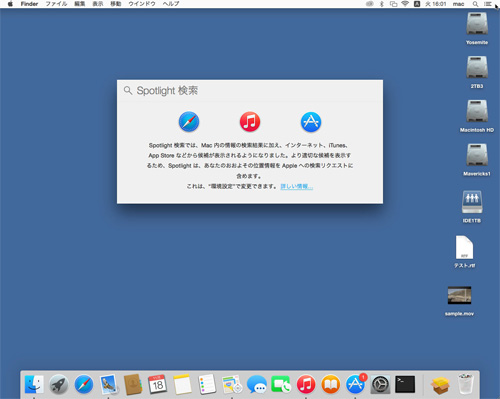Select the IDE1TB network drive icon
500x399 pixels.
[472, 202]
